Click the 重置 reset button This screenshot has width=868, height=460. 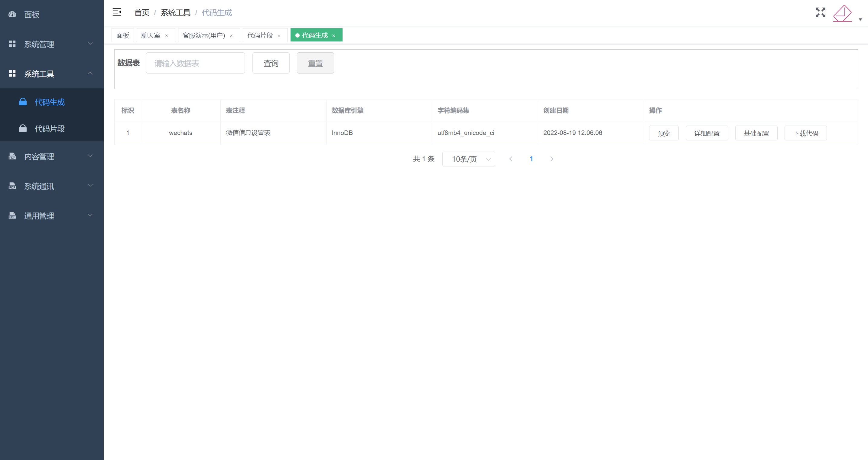coord(315,63)
